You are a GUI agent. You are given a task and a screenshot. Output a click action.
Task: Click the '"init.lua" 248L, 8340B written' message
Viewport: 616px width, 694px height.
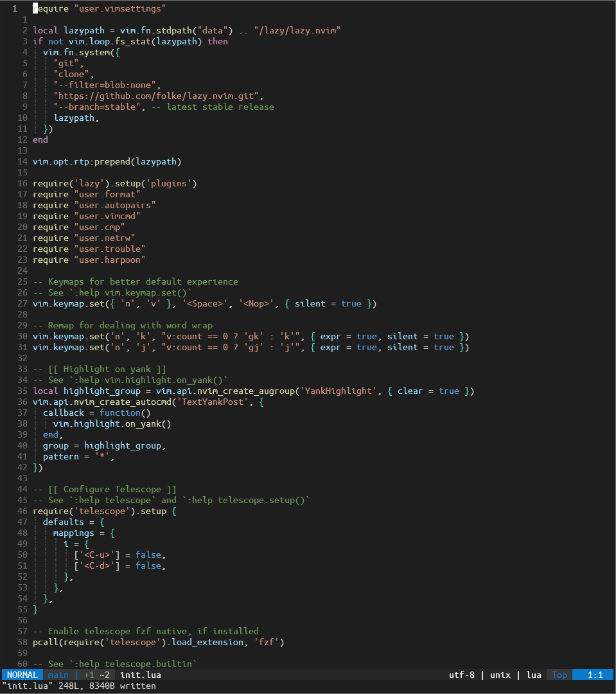[x=79, y=686]
